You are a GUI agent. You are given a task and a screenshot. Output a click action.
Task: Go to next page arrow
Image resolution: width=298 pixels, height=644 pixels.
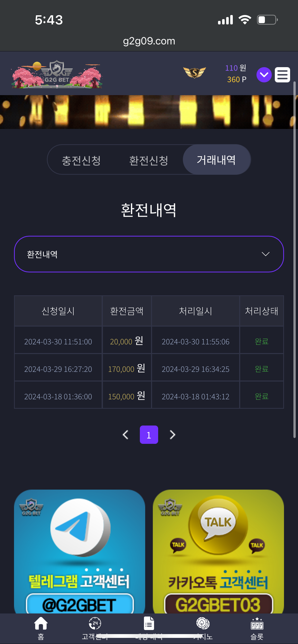(x=172, y=435)
